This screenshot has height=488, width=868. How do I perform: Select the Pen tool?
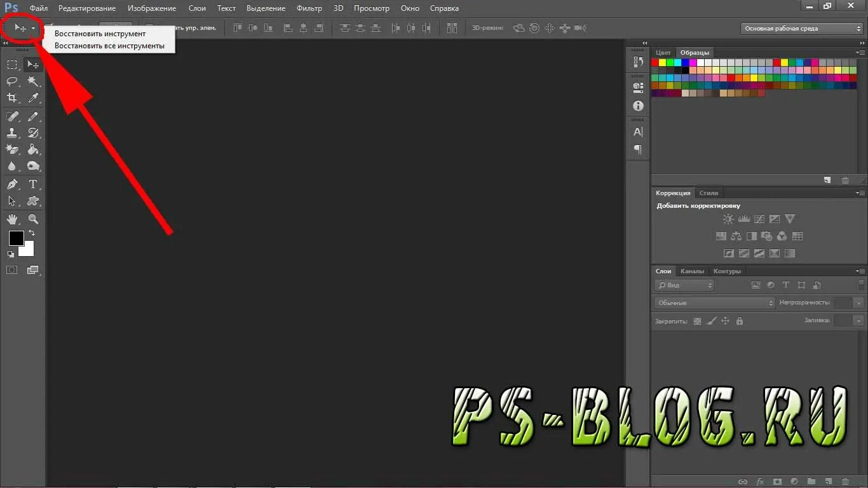click(x=12, y=184)
